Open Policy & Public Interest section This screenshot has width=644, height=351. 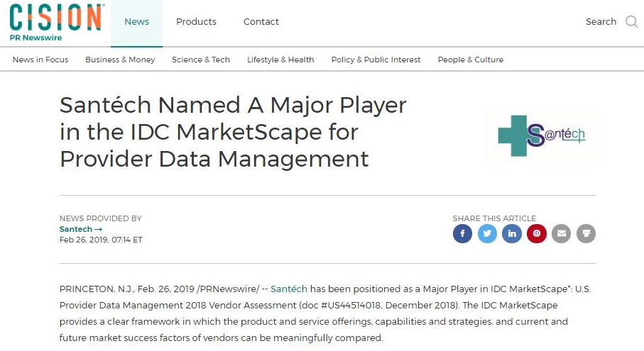coord(376,60)
